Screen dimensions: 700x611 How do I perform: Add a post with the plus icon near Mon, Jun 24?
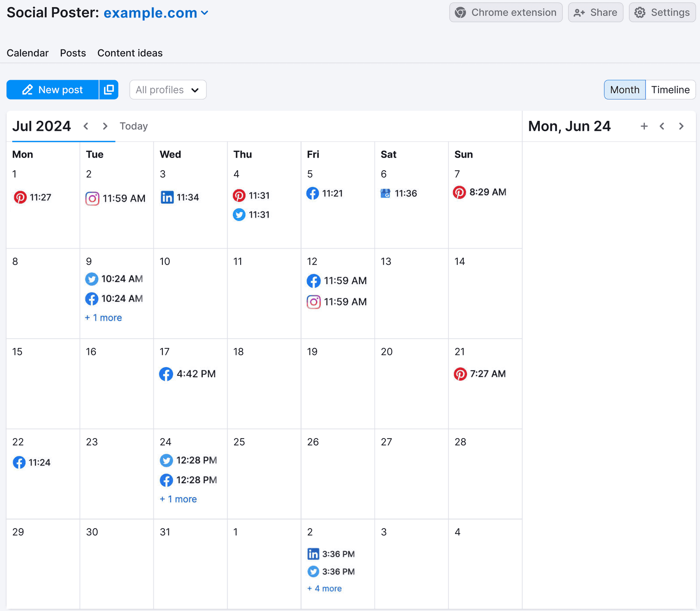click(x=644, y=126)
